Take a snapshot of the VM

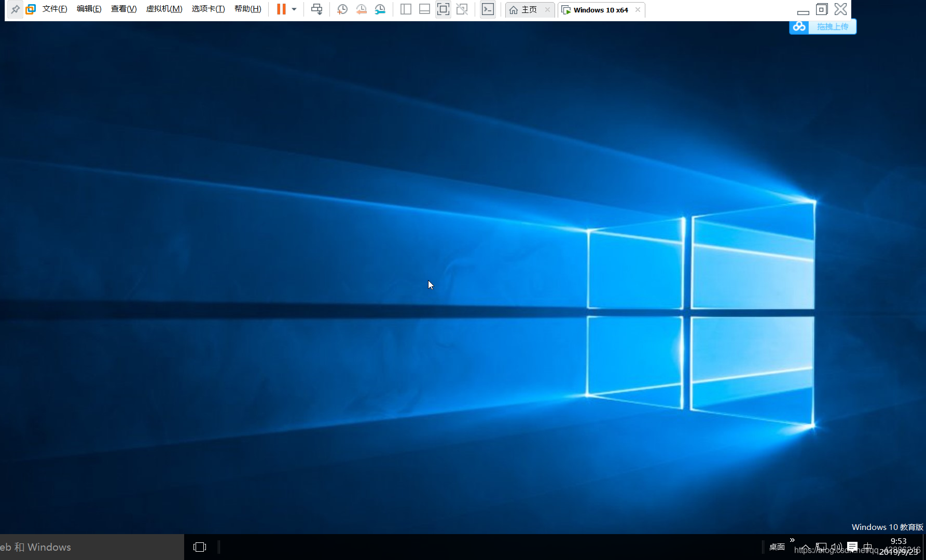[x=342, y=9]
